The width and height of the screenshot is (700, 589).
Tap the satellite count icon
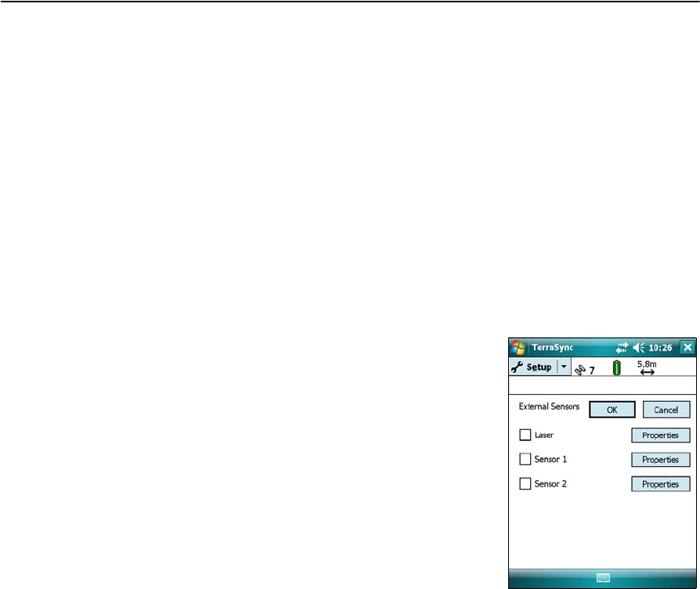585,370
